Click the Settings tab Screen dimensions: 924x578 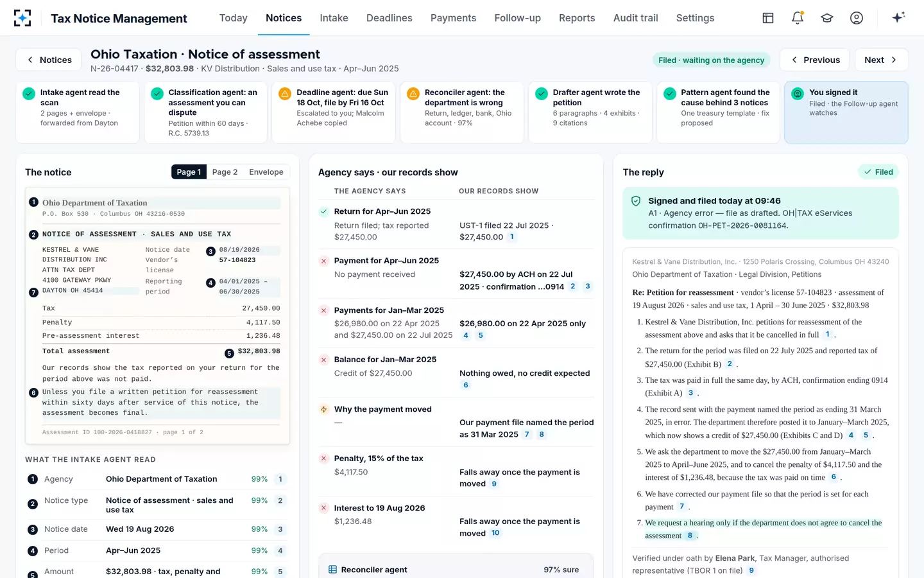click(x=695, y=18)
